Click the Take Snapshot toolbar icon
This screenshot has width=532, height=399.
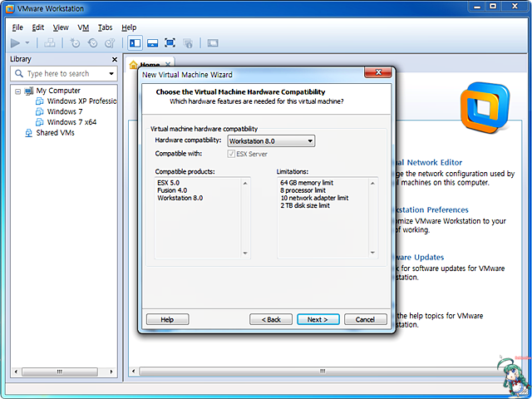click(x=75, y=42)
